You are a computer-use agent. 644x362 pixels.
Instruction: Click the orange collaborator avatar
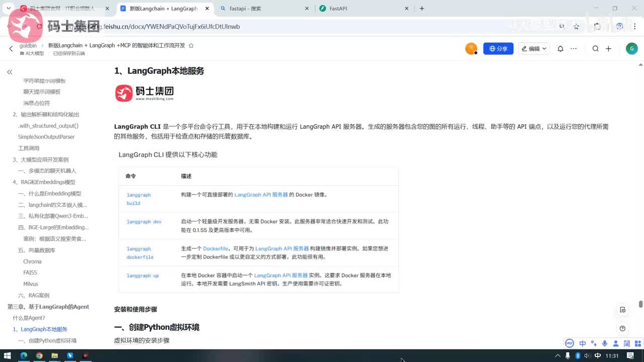click(x=471, y=49)
